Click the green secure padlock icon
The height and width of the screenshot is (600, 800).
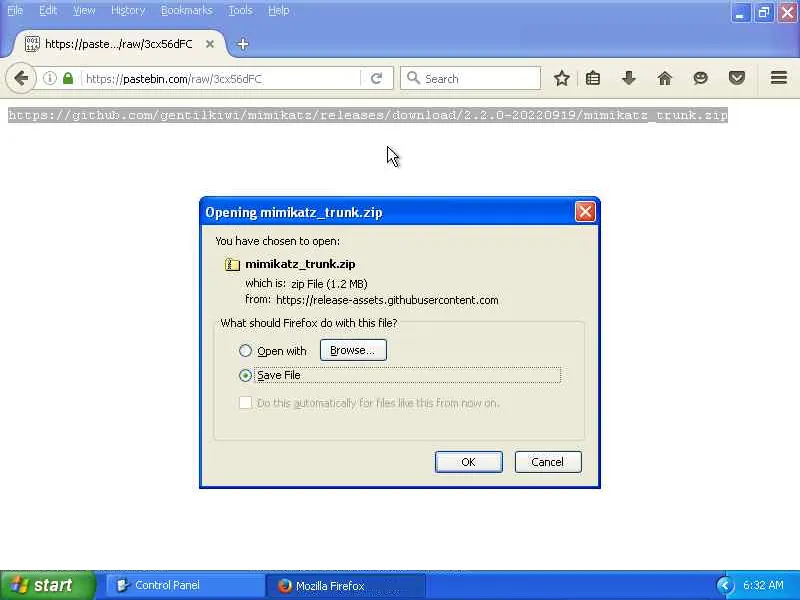coord(68,79)
